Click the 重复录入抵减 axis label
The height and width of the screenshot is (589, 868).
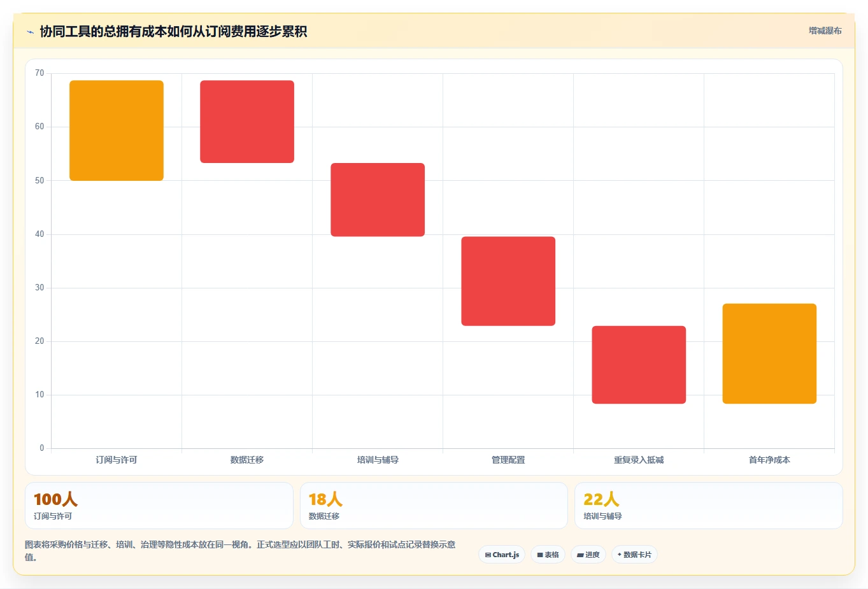(x=639, y=460)
